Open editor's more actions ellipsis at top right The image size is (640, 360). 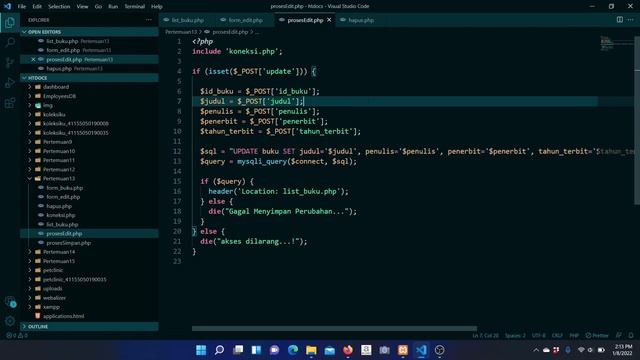pos(631,20)
